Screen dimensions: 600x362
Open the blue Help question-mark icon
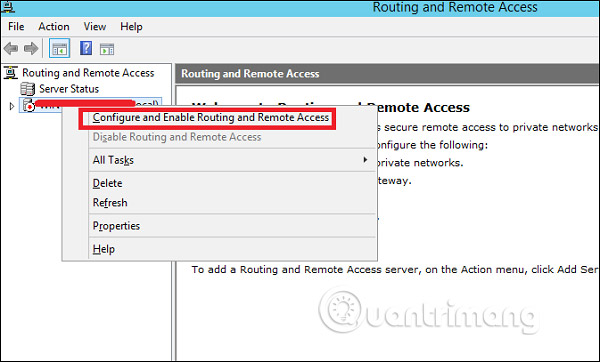(86, 48)
